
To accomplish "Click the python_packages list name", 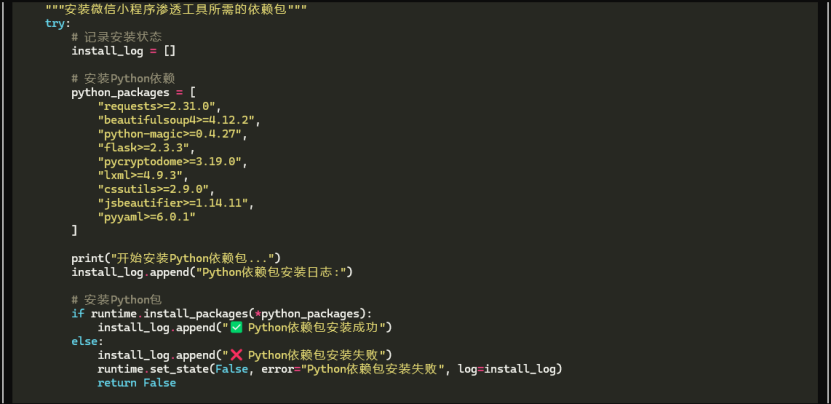I will tap(120, 93).
